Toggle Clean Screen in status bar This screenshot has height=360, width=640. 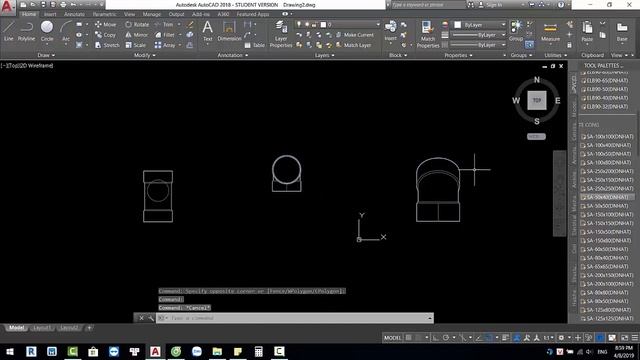point(624,338)
